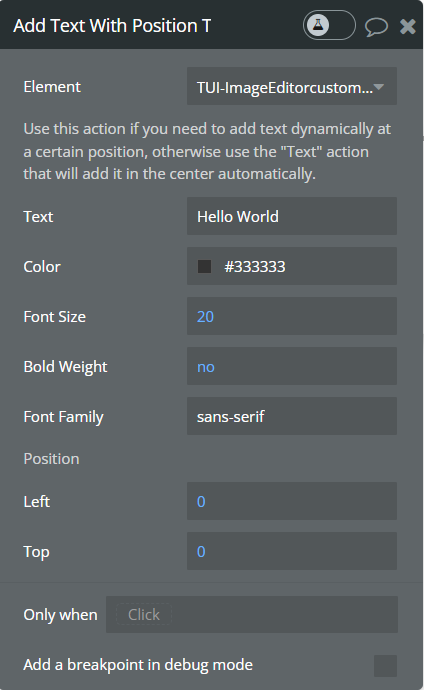Viewport: 424px width, 690px height.
Task: Close the Add Text With Position panel
Action: point(408,26)
